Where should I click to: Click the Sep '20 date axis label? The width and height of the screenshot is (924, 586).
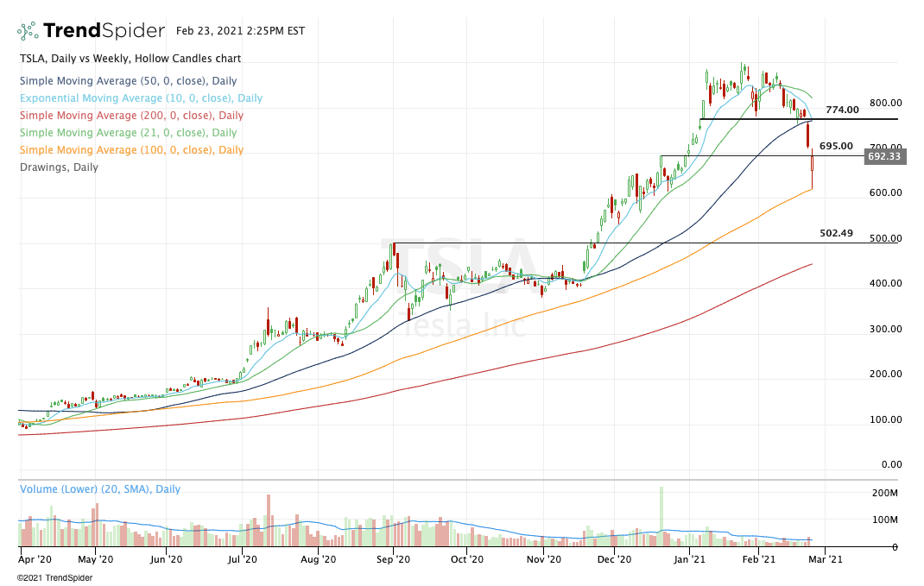(x=393, y=559)
